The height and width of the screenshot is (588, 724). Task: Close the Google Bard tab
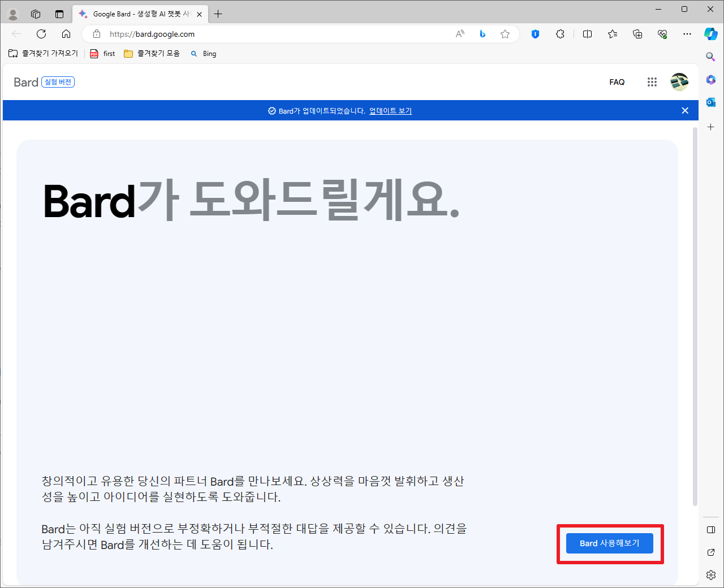click(199, 14)
